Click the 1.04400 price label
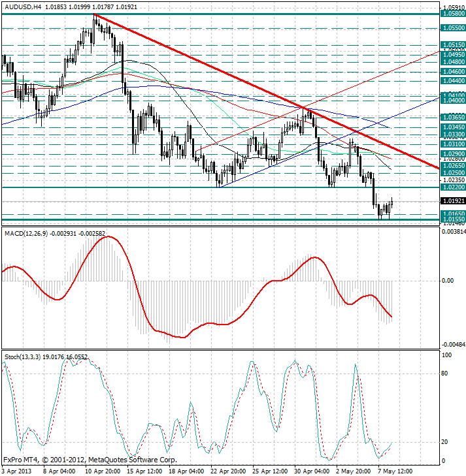The image size is (466, 476). pyautogui.click(x=453, y=81)
